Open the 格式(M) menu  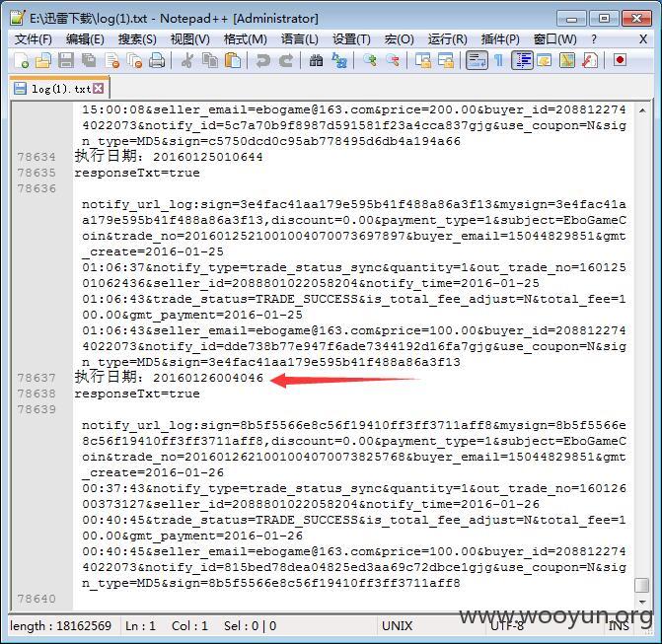(246, 39)
